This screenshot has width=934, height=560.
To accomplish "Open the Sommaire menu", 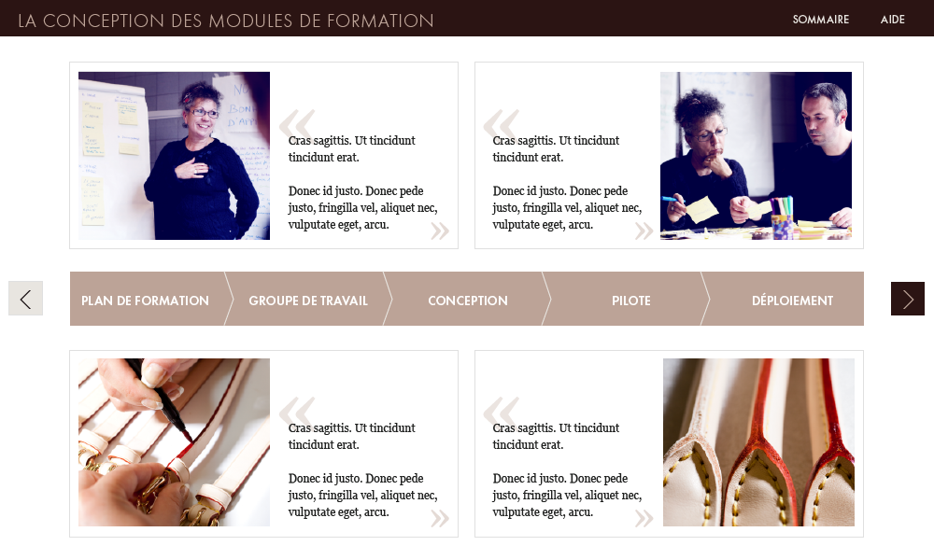I will pos(820,20).
